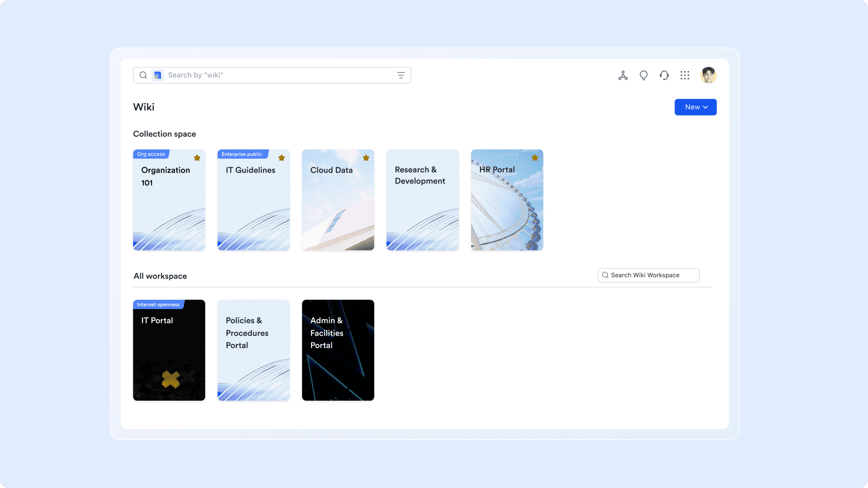
Task: Click the Enterprise public label on IT Guidelines
Action: click(x=242, y=154)
